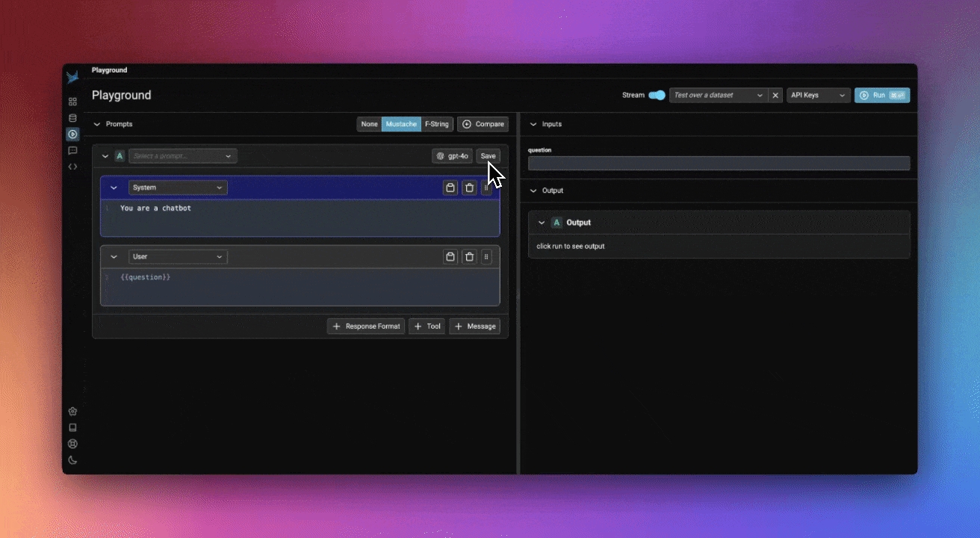Collapse the Inputs section
This screenshot has height=538, width=980.
[533, 124]
